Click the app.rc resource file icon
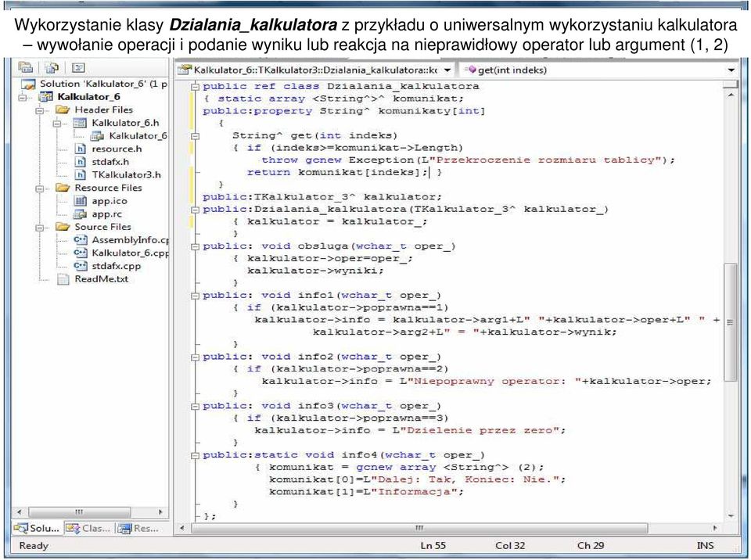The height and width of the screenshot is (560, 751). 80,214
